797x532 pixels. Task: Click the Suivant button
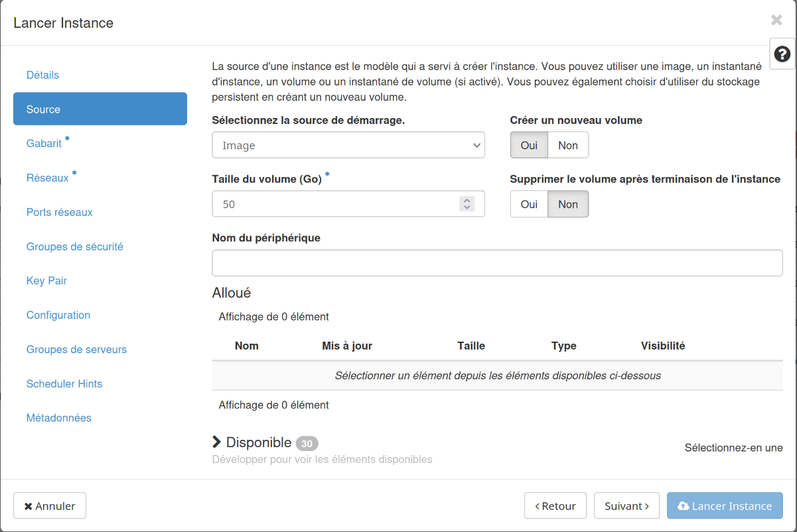pyautogui.click(x=626, y=505)
